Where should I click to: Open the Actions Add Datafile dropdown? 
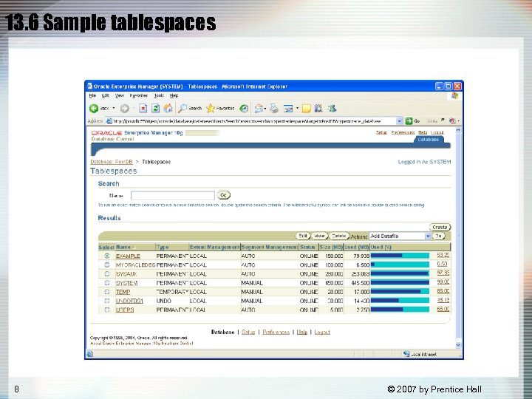point(400,236)
